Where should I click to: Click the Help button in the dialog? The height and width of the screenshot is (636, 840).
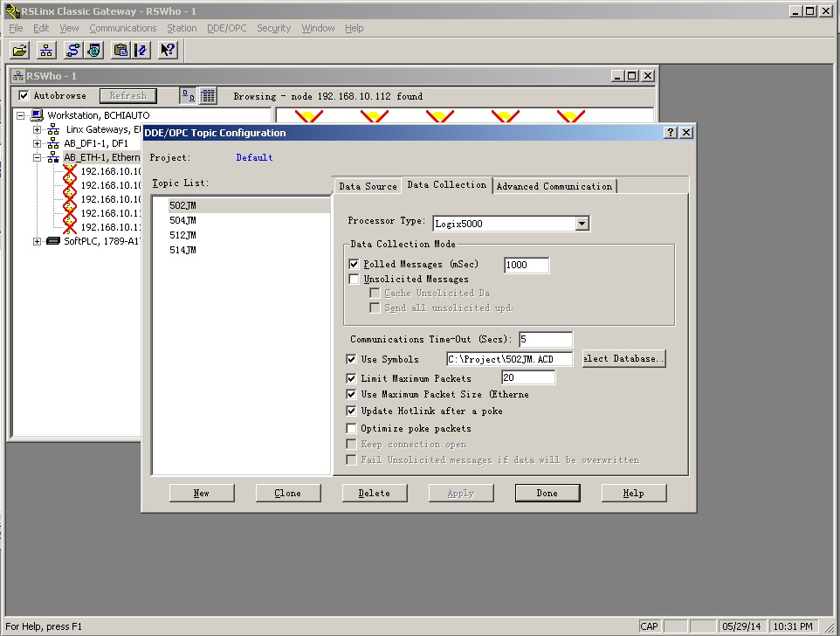(x=634, y=493)
